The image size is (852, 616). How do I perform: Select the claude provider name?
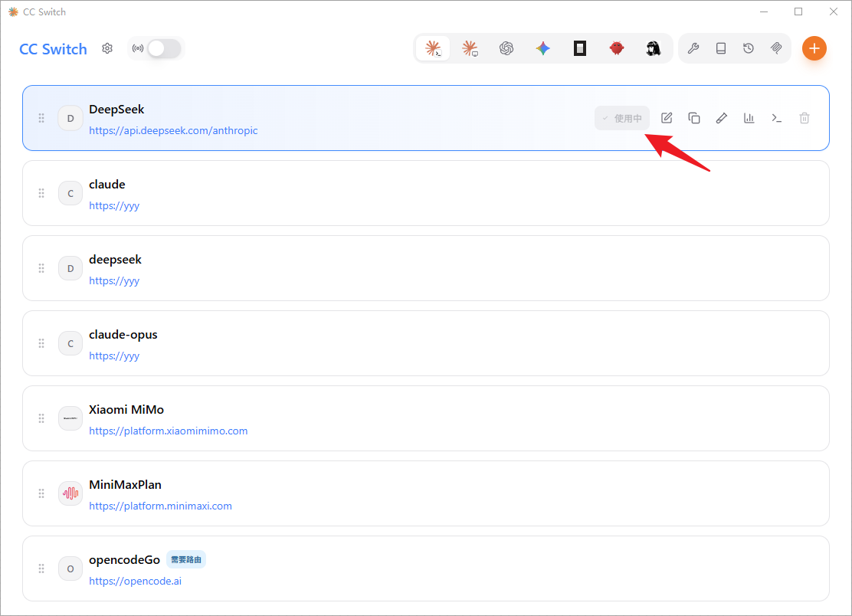coord(107,184)
